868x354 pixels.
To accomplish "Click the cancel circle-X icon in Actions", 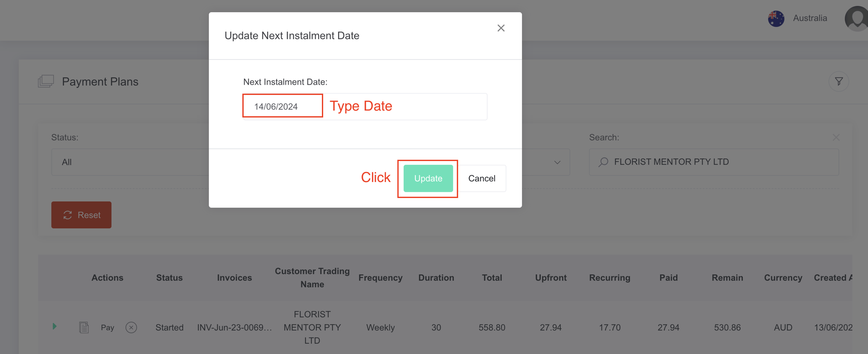I will 131,327.
